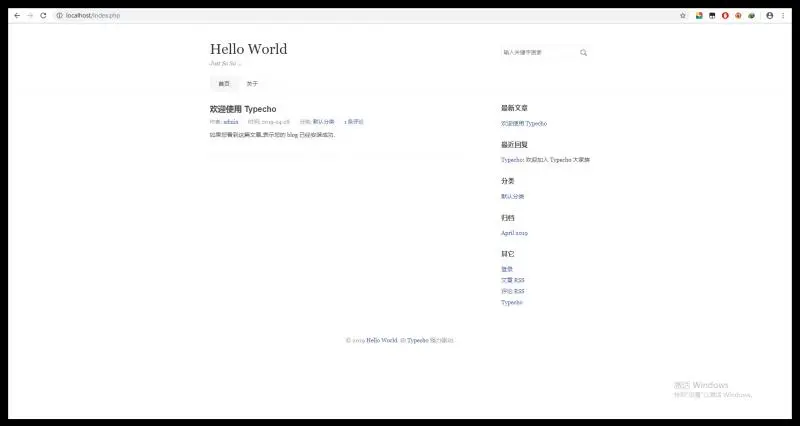Open the red Opera-style extension icon
The image size is (800, 426).
(725, 16)
